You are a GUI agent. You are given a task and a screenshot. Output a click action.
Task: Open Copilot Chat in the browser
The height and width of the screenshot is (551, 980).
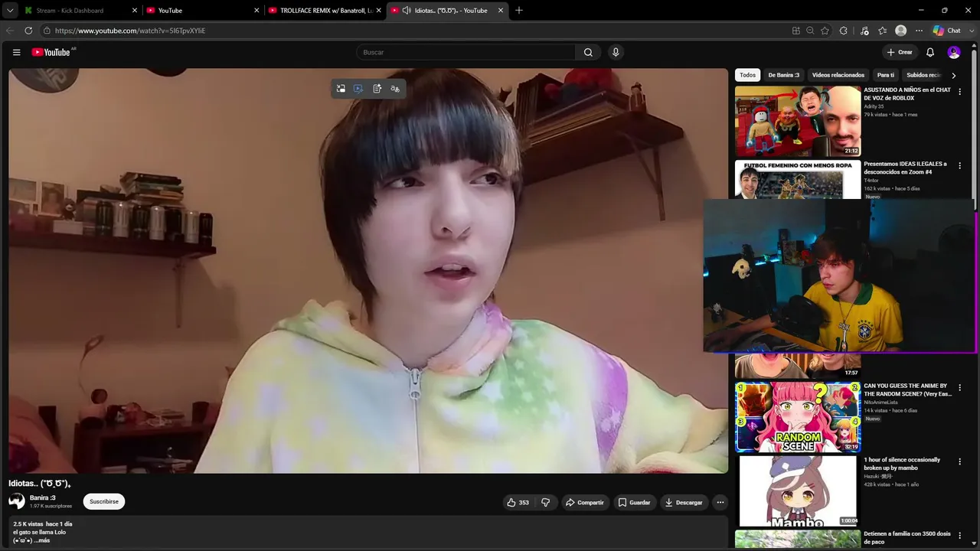click(947, 31)
